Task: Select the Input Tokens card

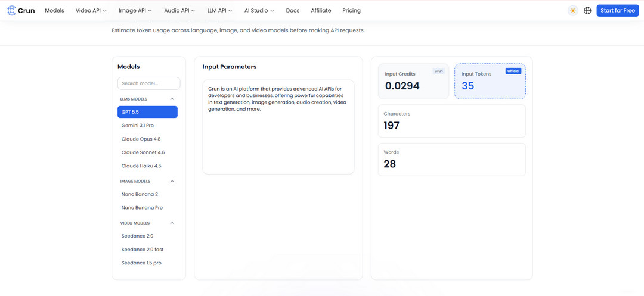Action: coord(490,81)
